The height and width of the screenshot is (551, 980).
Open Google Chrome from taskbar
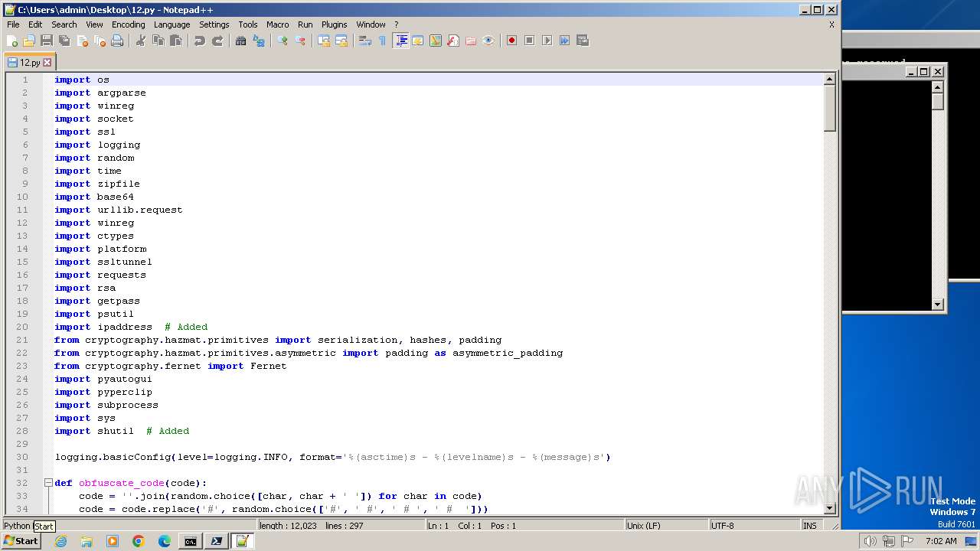pos(139,541)
